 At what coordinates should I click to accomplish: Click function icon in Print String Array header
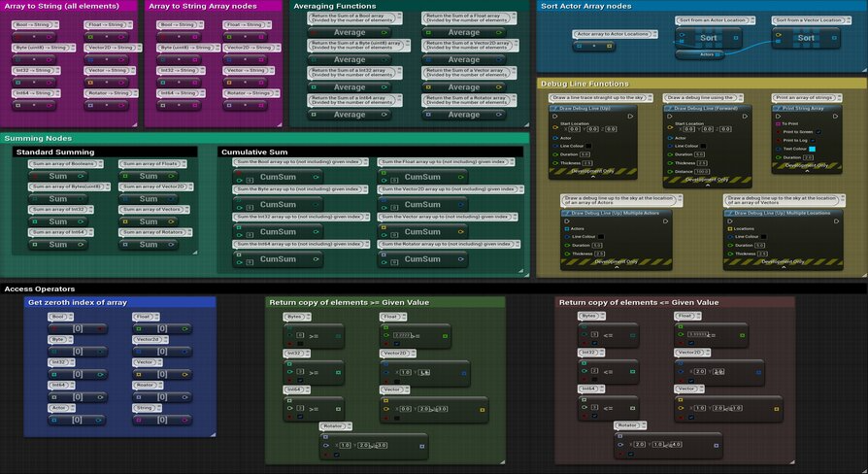(779, 109)
